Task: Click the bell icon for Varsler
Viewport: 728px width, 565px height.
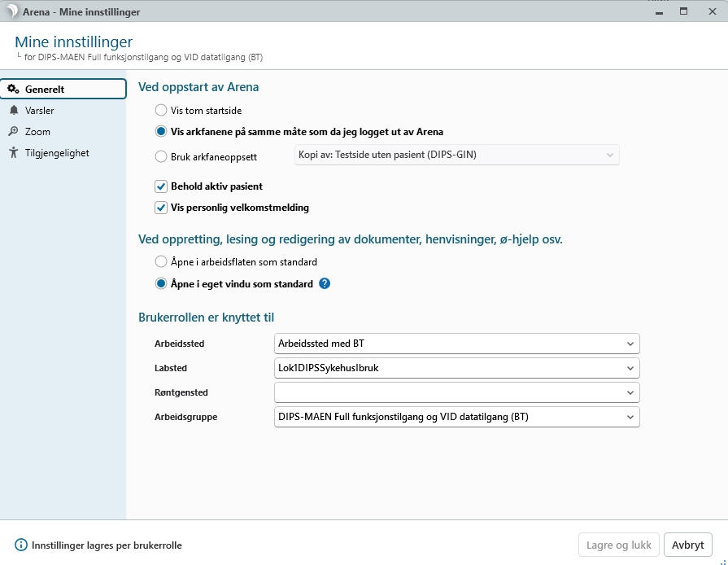Action: pyautogui.click(x=13, y=111)
